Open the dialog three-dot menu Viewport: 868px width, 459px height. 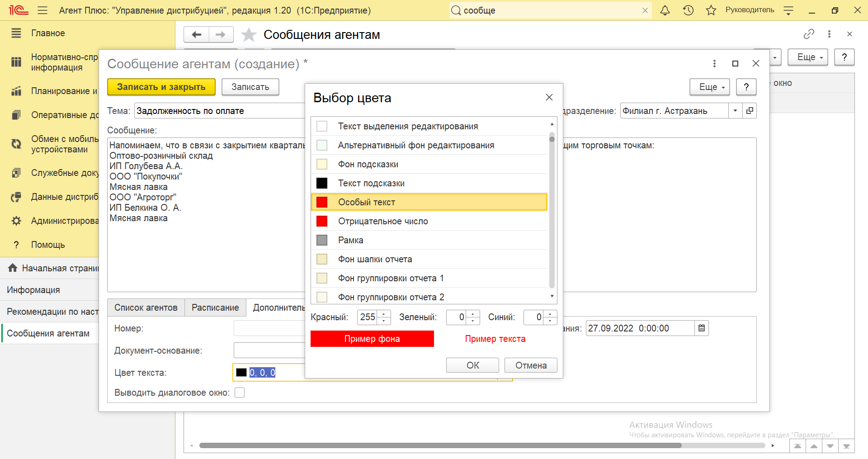tap(714, 64)
